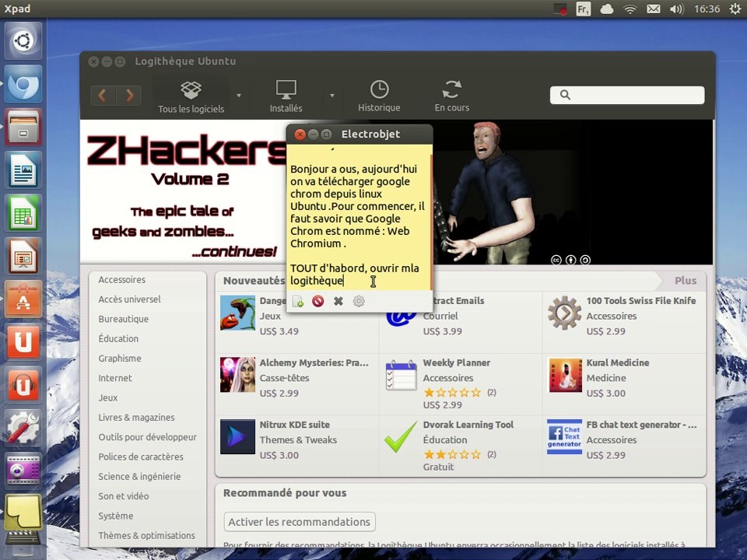Select the Science & ingénierie category
Image resolution: width=747 pixels, height=560 pixels.
[x=139, y=476]
